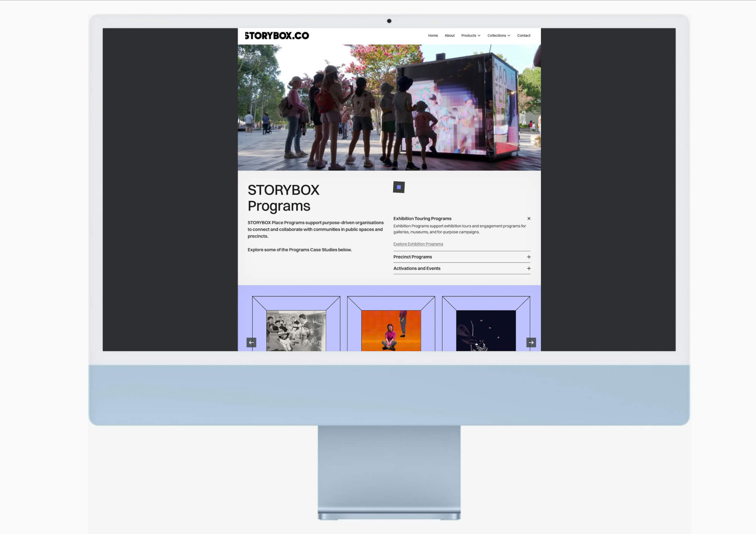The image size is (756, 534).
Task: Open the dark navy bird artwork case study
Action: click(486, 330)
